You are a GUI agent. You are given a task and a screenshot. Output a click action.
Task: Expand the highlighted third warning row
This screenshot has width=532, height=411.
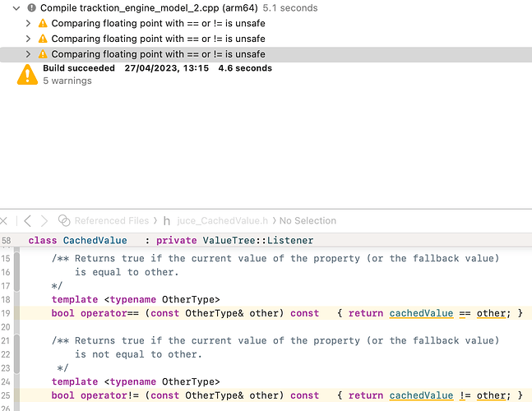click(29, 54)
